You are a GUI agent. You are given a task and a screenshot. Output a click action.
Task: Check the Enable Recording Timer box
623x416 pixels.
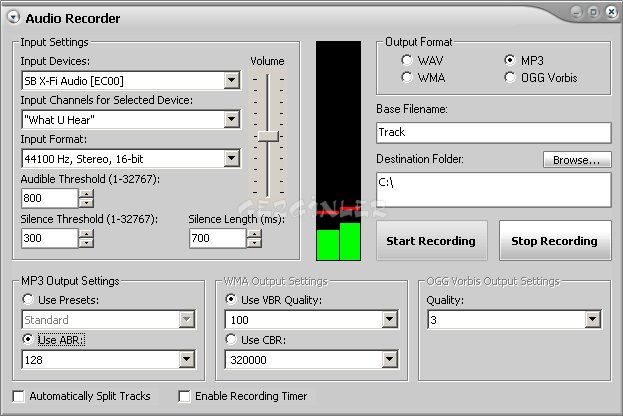point(184,396)
